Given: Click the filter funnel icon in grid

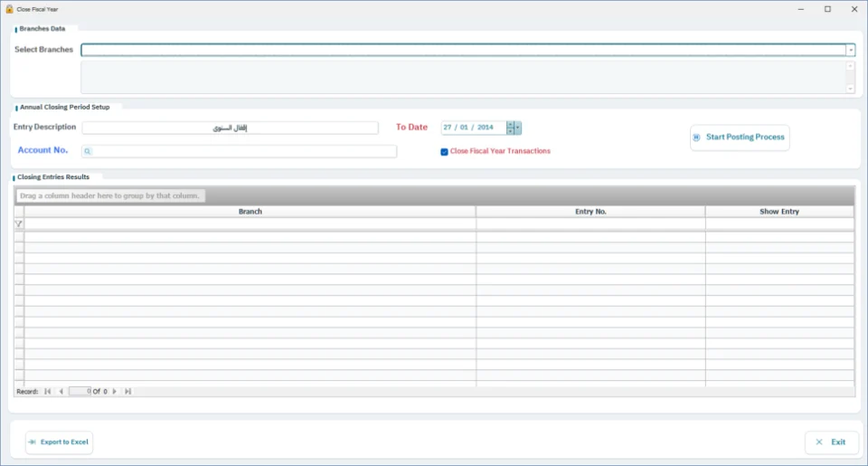Looking at the screenshot, I should pos(19,223).
